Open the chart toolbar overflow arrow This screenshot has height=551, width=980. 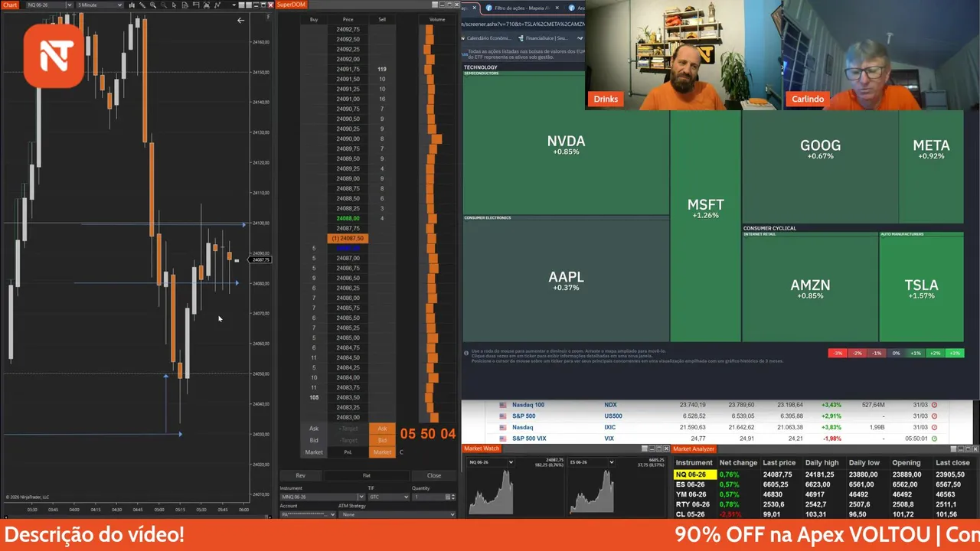coord(234,5)
